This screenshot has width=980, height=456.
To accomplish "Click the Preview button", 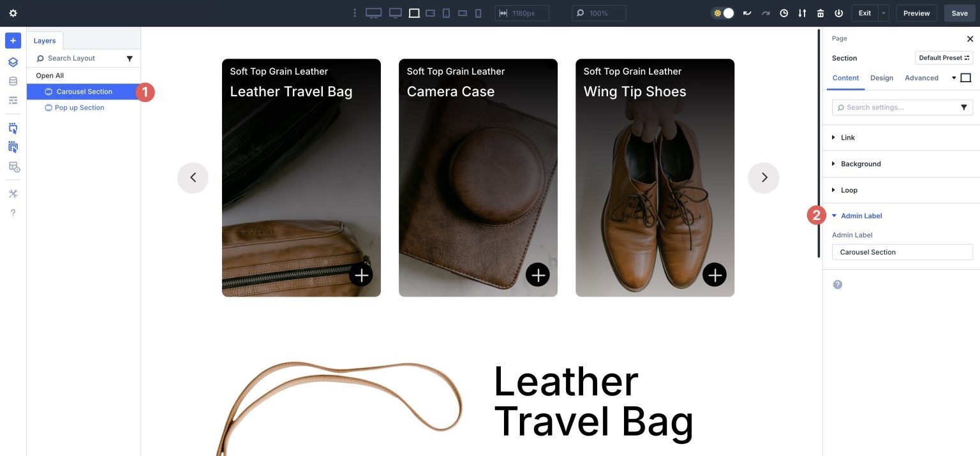I will click(916, 13).
